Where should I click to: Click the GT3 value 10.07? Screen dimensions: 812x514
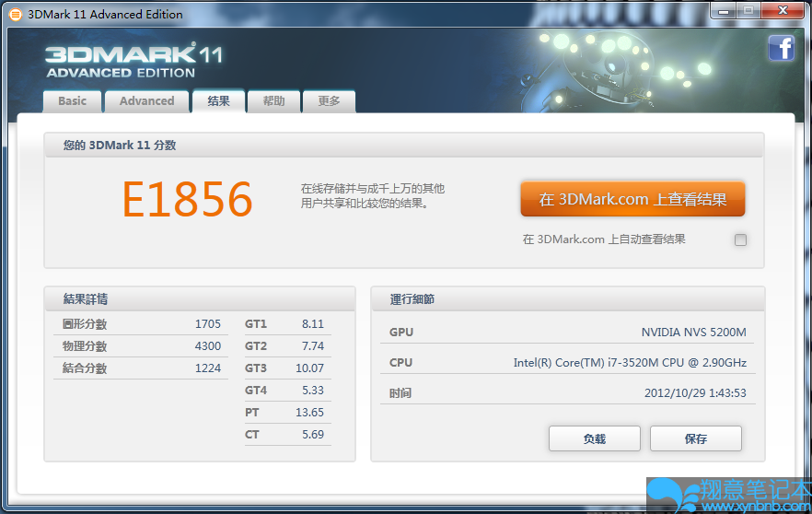coord(309,368)
